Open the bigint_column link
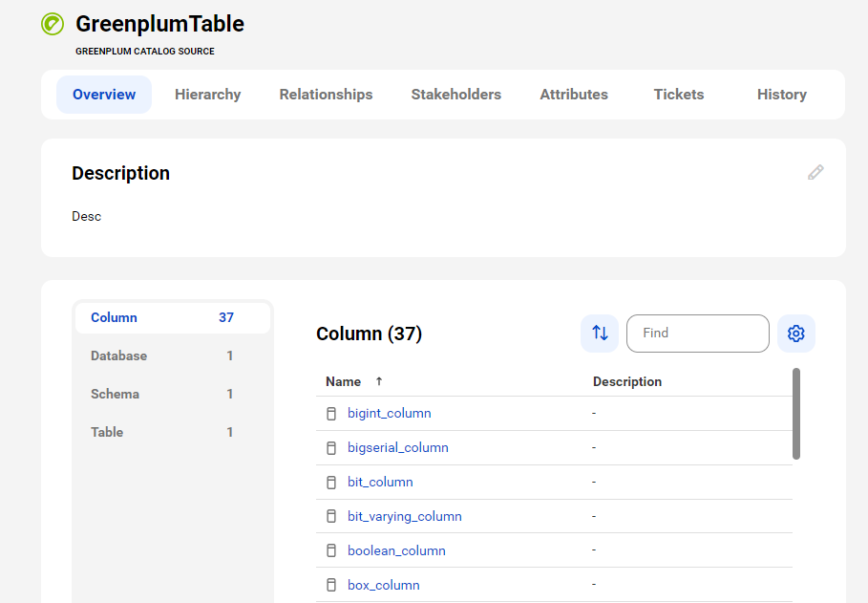868x603 pixels. click(x=390, y=414)
